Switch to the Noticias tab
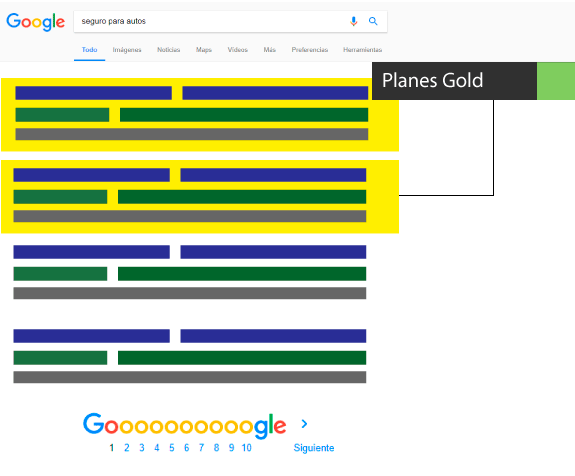Screen dimensions: 575x476 coord(168,50)
